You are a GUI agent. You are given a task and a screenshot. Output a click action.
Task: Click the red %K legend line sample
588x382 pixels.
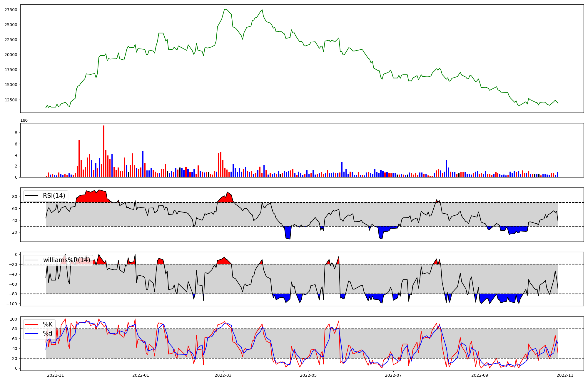32,324
